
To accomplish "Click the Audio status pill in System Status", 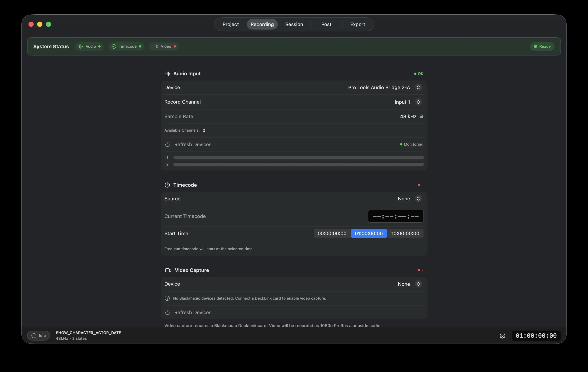I will [89, 46].
